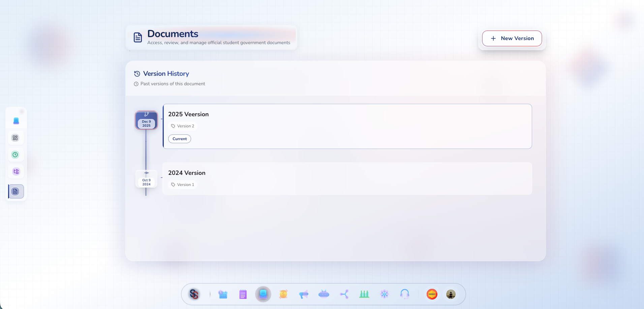Viewport: 644px width, 309px height.
Task: Click the blue inbox icon atop sidebar
Action: 16,121
